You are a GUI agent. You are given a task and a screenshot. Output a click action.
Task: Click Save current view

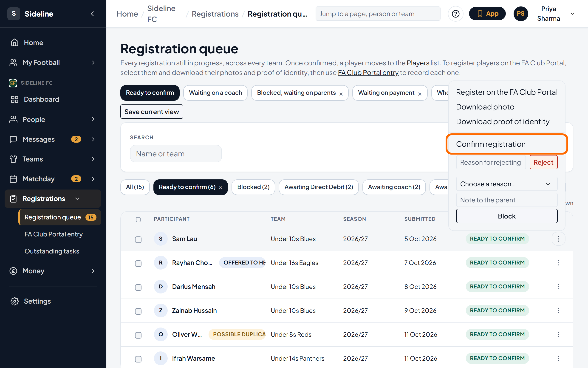(152, 112)
